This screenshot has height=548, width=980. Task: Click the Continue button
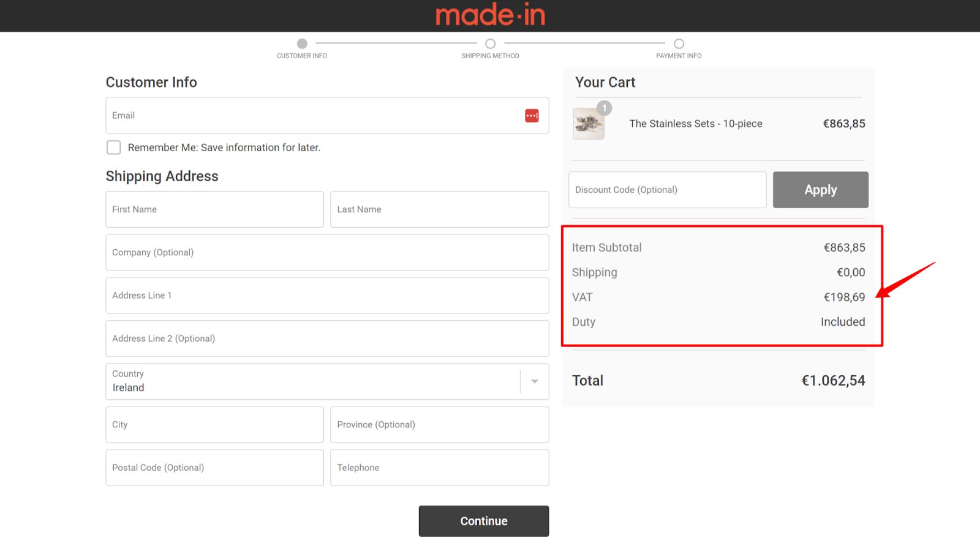click(x=484, y=521)
